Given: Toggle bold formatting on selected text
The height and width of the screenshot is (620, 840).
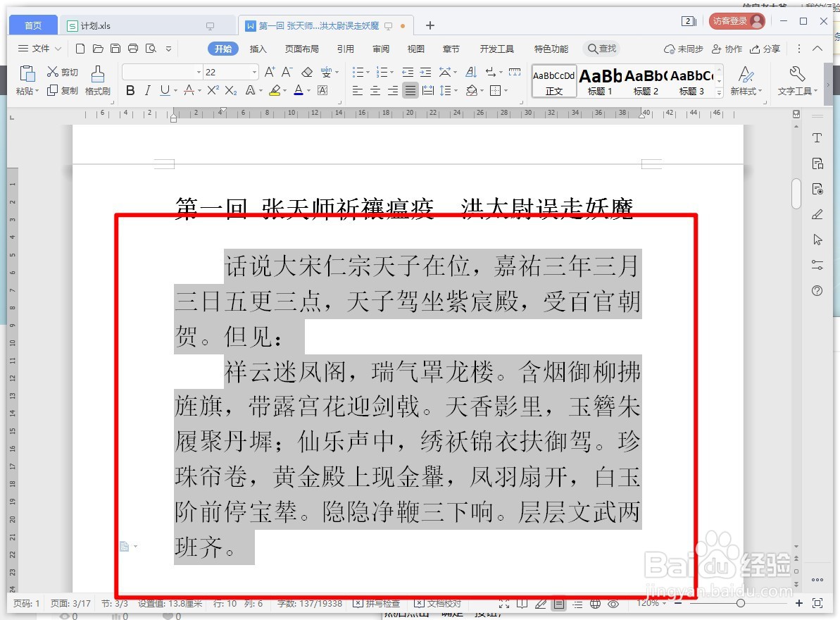Looking at the screenshot, I should pyautogui.click(x=130, y=91).
